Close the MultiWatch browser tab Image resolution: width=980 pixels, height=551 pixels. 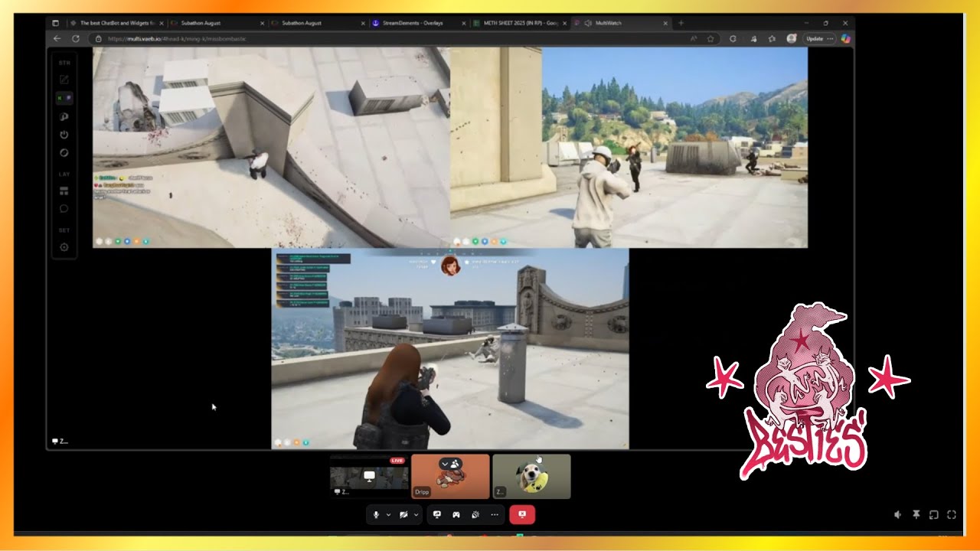point(665,23)
